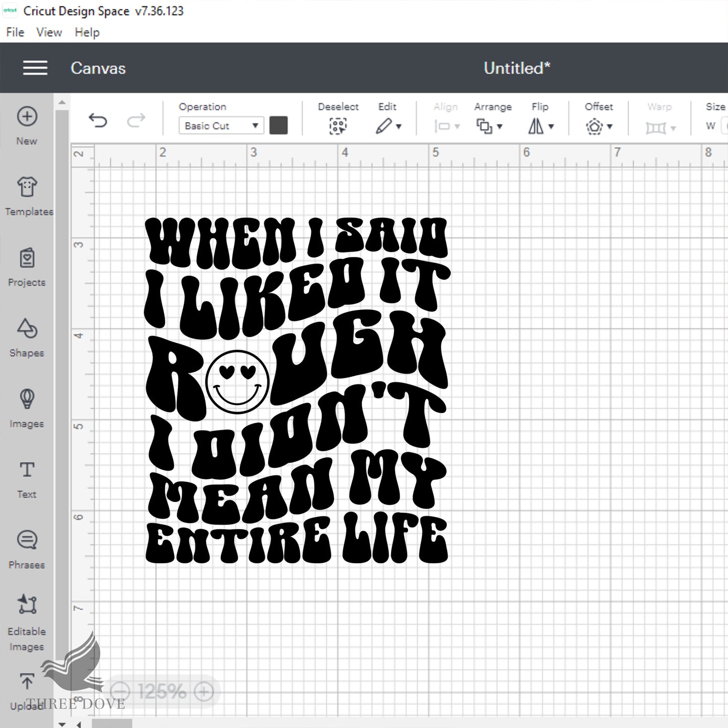Click the sidebar scroll down arrow
Image resolution: width=728 pixels, height=728 pixels.
click(62, 724)
